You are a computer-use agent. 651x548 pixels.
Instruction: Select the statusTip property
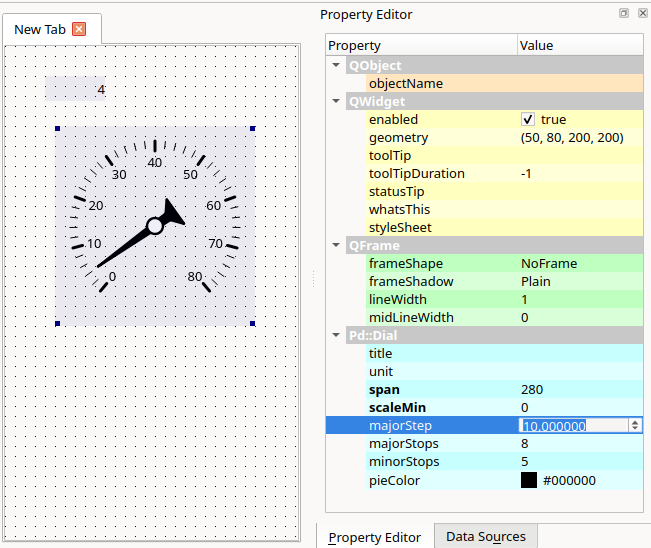[504, 191]
